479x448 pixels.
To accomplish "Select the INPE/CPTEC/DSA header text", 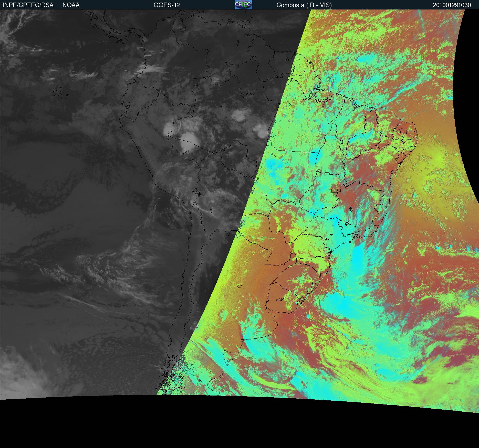I will point(28,5).
